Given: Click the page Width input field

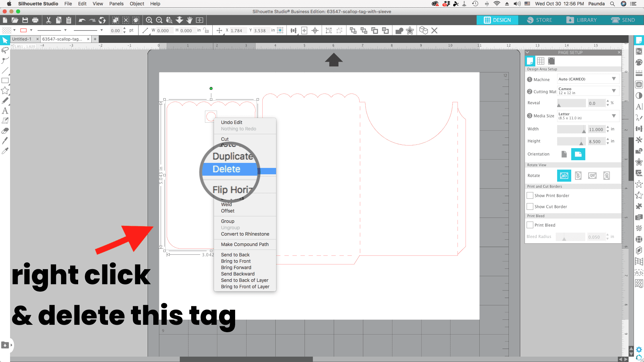Looking at the screenshot, I should (x=596, y=129).
